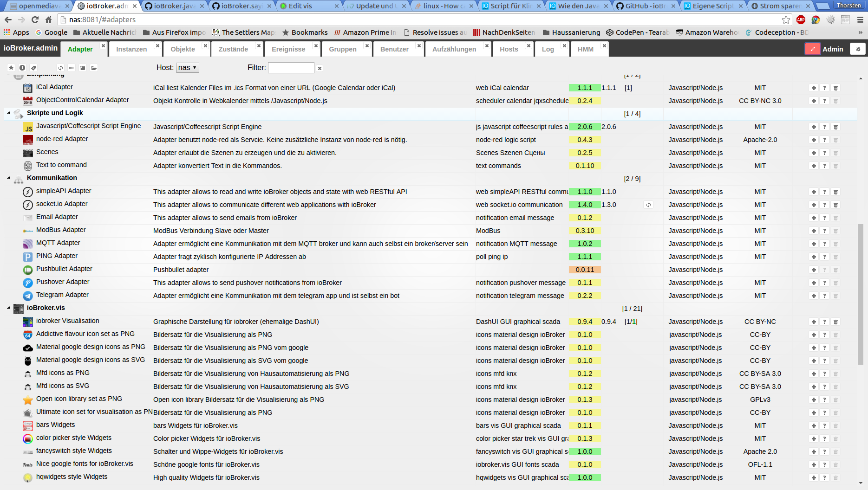868x490 pixels.
Task: Click the Apps shortcut in bookmarks bar
Action: pos(16,32)
